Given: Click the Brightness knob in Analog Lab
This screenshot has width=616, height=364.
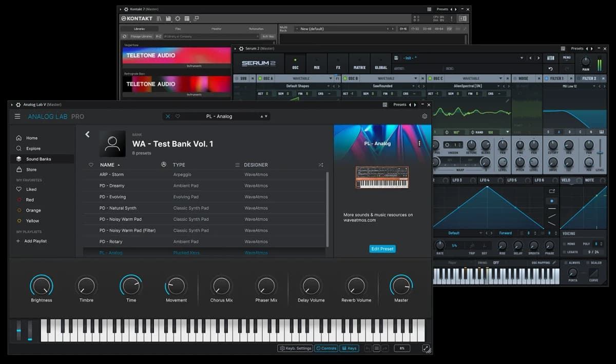Looking at the screenshot, I should pyautogui.click(x=41, y=286).
